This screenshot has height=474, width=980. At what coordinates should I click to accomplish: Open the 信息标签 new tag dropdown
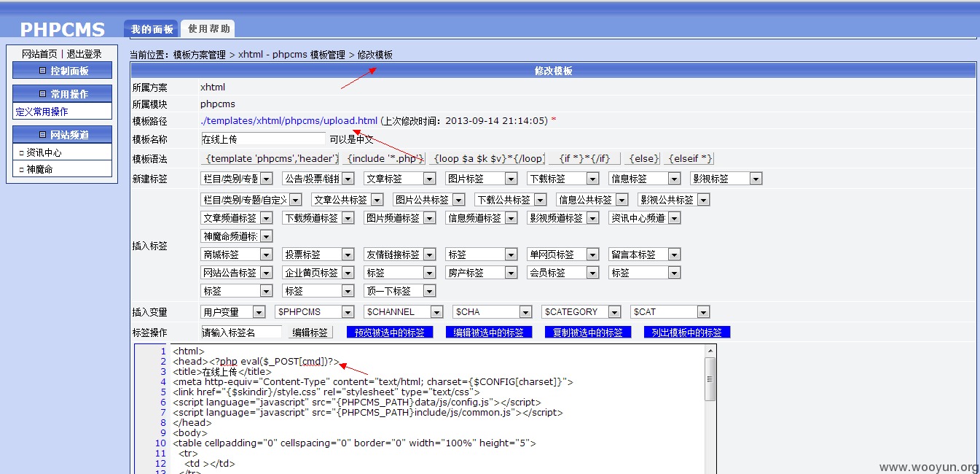[x=645, y=179]
